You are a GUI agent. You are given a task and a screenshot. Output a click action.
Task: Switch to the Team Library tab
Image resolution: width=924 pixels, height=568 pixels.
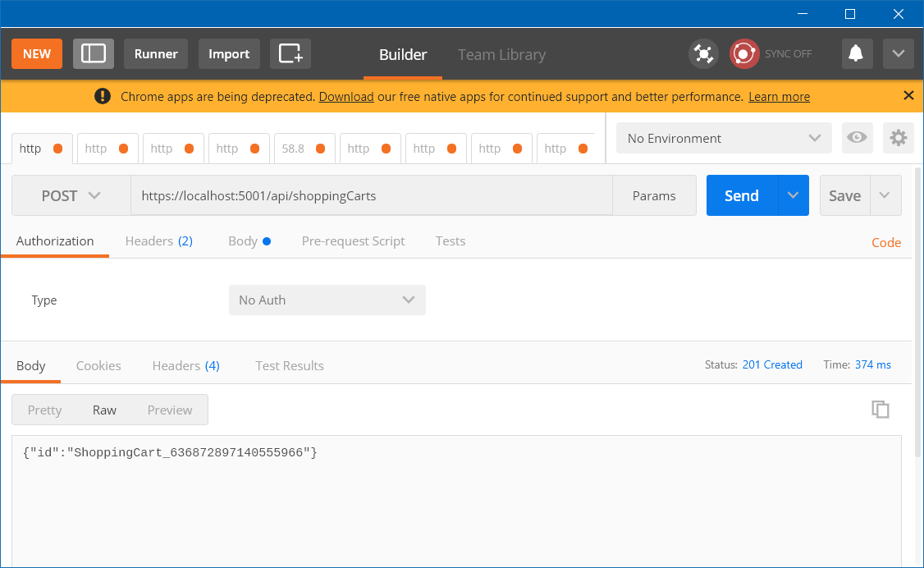click(501, 55)
